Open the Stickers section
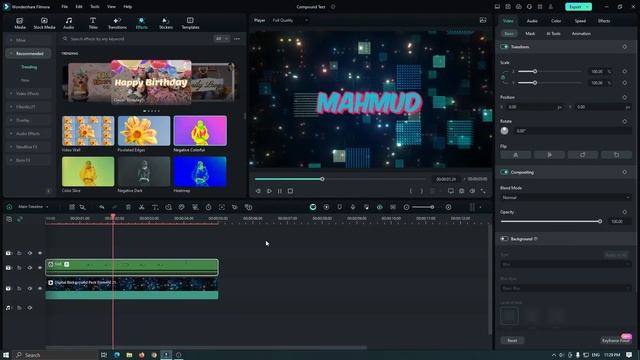Screen dimensions: 640x360 [x=166, y=23]
